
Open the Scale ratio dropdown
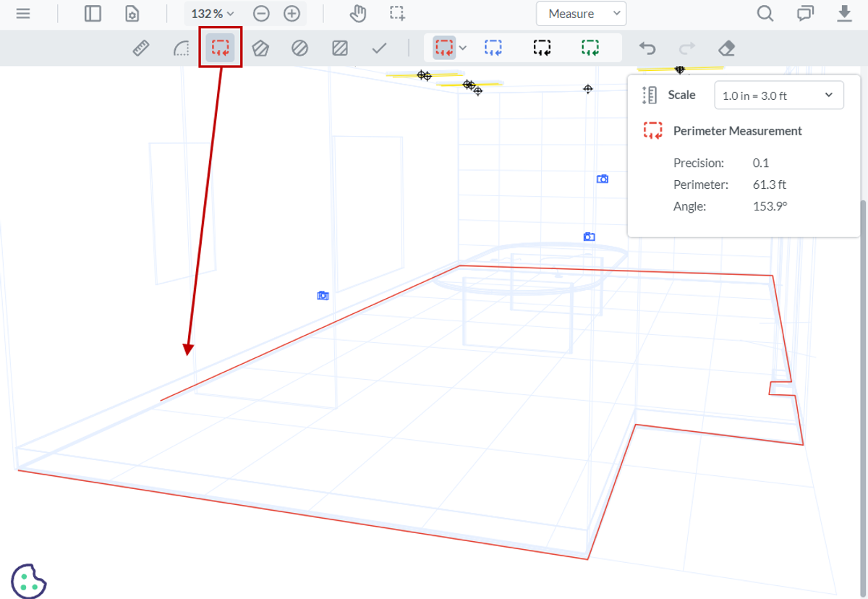[x=778, y=95]
